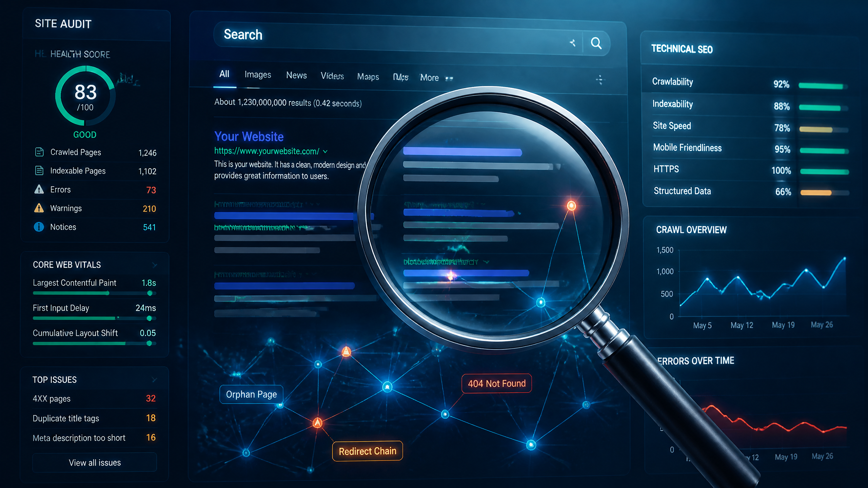
Task: Open the Videos tab
Action: click(x=332, y=76)
